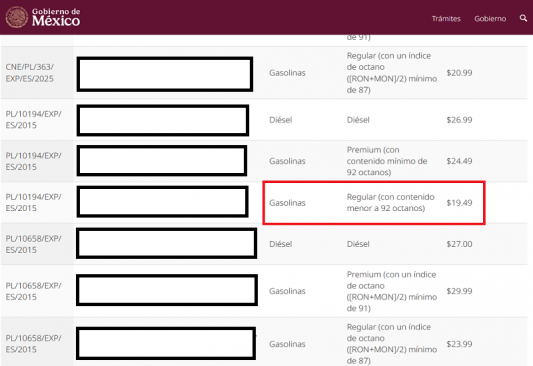
Task: Click Gasolinas in the $20.99 row
Action: point(287,73)
